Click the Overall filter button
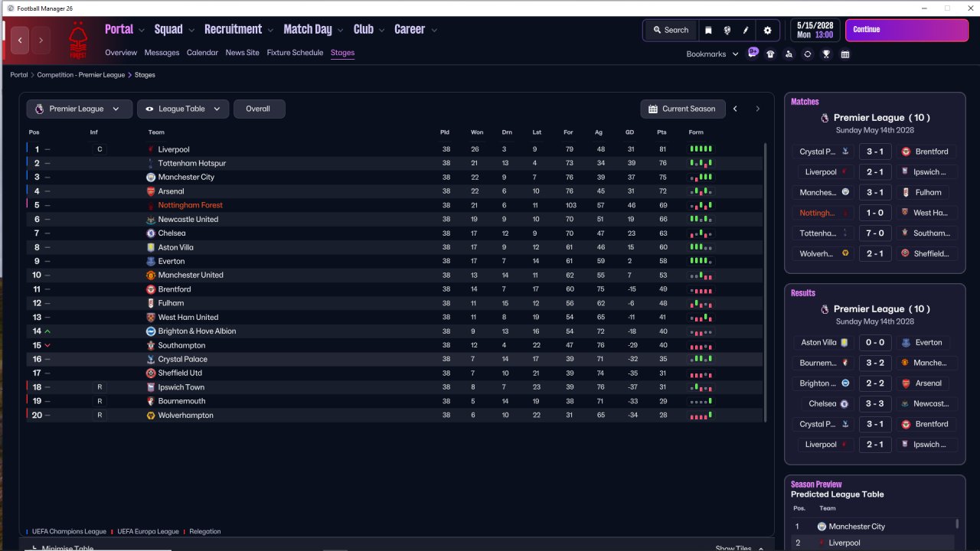 [x=259, y=109]
